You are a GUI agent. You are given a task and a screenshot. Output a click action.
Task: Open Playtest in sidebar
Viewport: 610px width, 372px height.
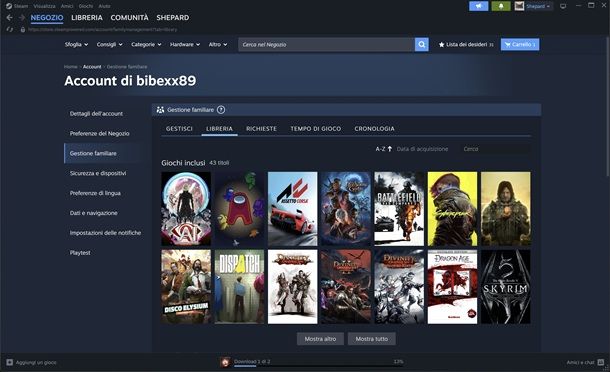point(80,253)
